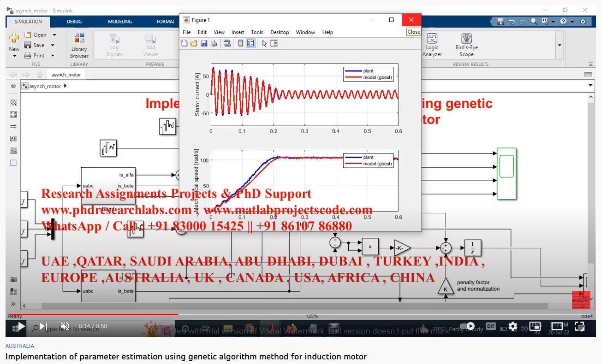Click the area rectangle tool in palette
601x364 pixels.
pyautogui.click(x=13, y=163)
